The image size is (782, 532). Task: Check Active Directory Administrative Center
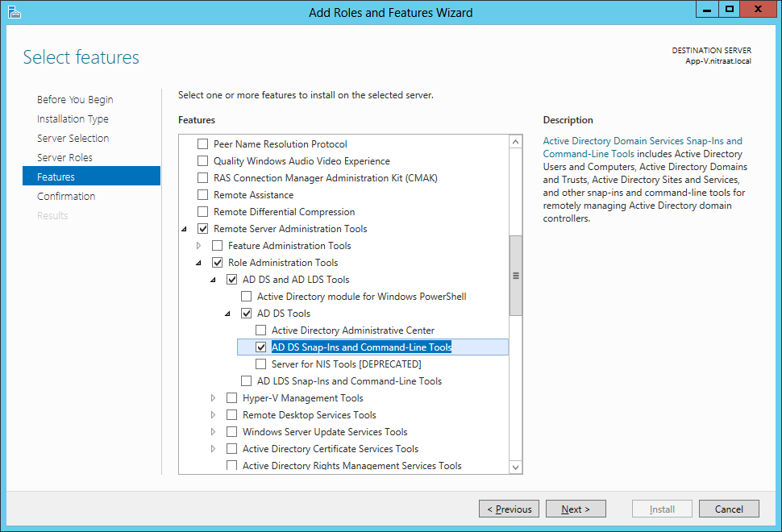tap(260, 330)
